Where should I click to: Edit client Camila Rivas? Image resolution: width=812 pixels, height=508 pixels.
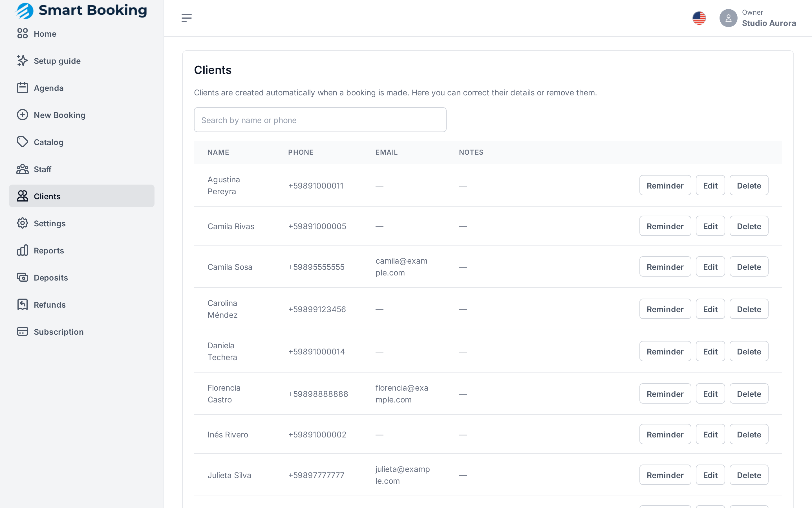click(710, 226)
